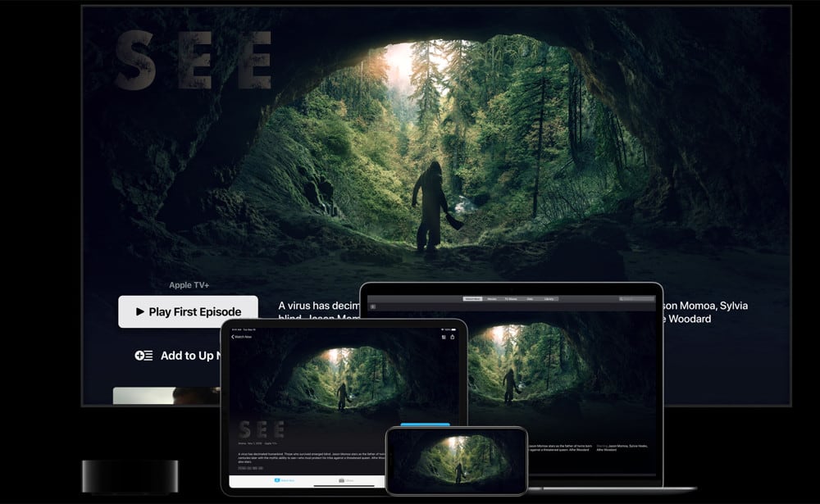Tap the icon left of share on iPad
This screenshot has height=504, width=820.
tap(444, 337)
